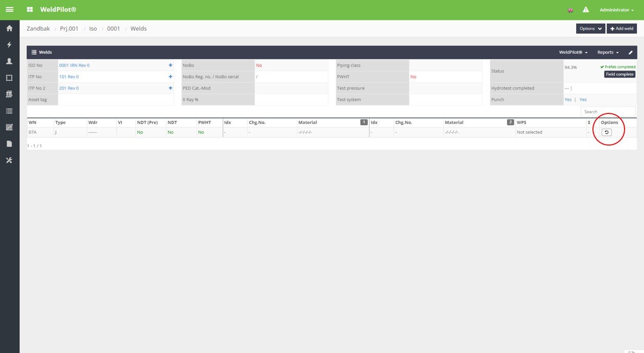Click the pencil edit icon in Welds header
Image resolution: width=644 pixels, height=353 pixels.
click(630, 53)
